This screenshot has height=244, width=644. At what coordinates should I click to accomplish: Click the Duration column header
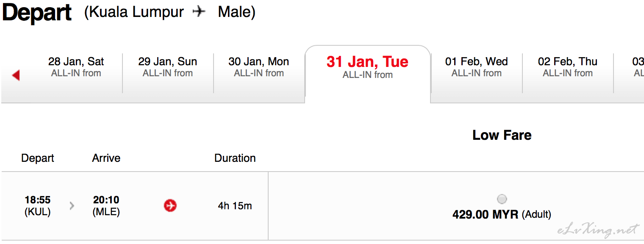[235, 158]
